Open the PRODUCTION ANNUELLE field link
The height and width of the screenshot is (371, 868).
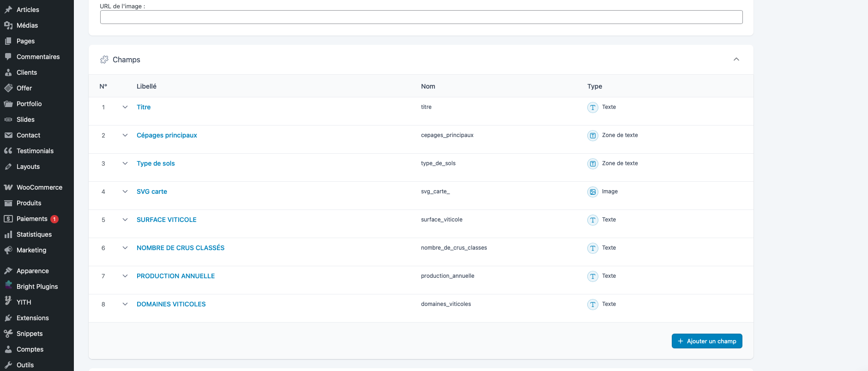(x=176, y=276)
